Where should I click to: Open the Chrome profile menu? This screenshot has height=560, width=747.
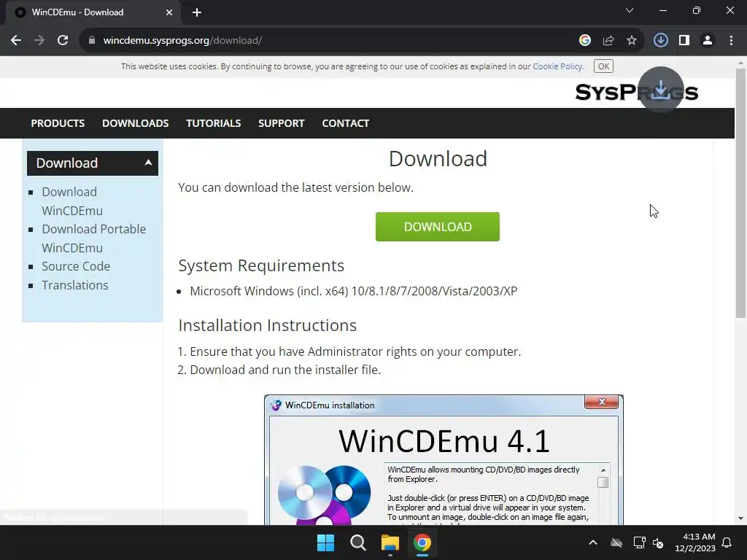(x=708, y=41)
